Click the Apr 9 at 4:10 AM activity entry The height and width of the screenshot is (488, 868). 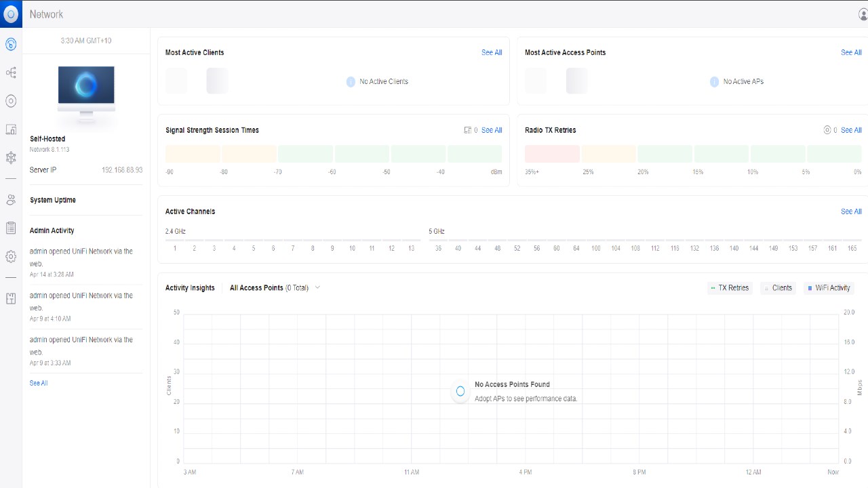pos(86,306)
